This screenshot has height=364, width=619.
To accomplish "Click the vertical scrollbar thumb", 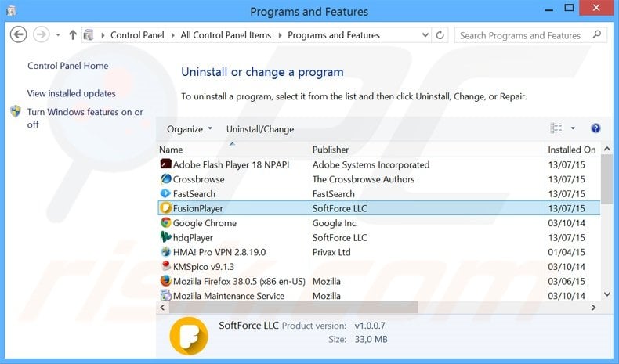I will (607, 179).
